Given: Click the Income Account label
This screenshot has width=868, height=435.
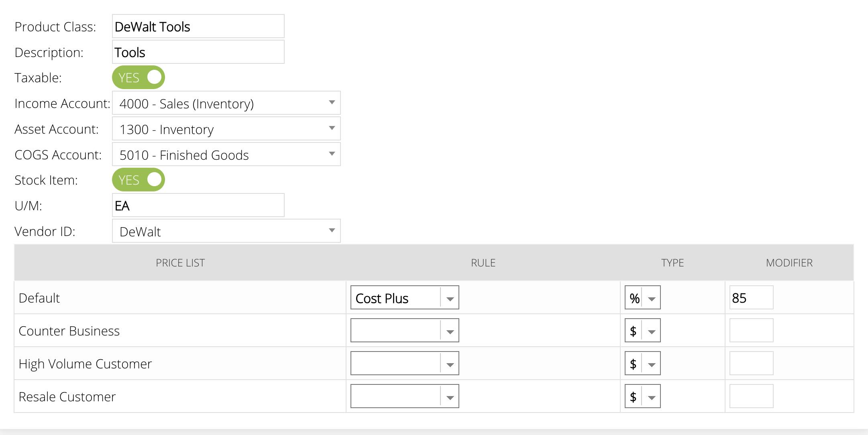Looking at the screenshot, I should [62, 104].
